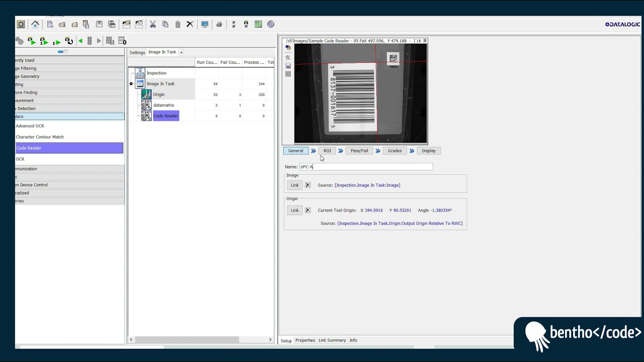The image size is (644, 362).
Task: Click the camera loop run icon
Action: click(x=69, y=41)
